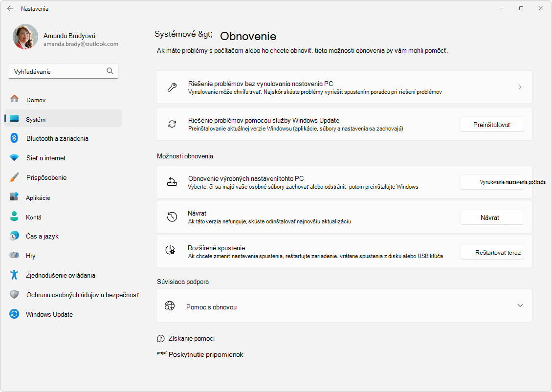Click the search magnifier icon
This screenshot has width=552, height=392.
(x=110, y=71)
